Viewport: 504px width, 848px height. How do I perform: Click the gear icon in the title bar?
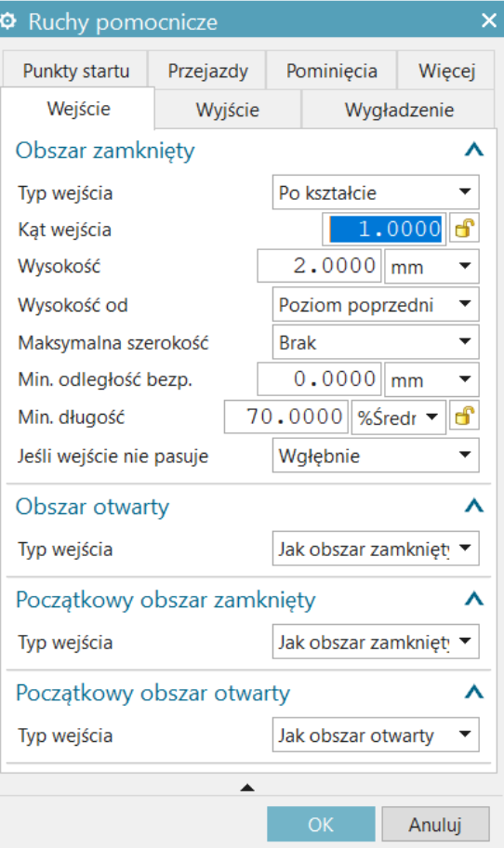pos(7,21)
